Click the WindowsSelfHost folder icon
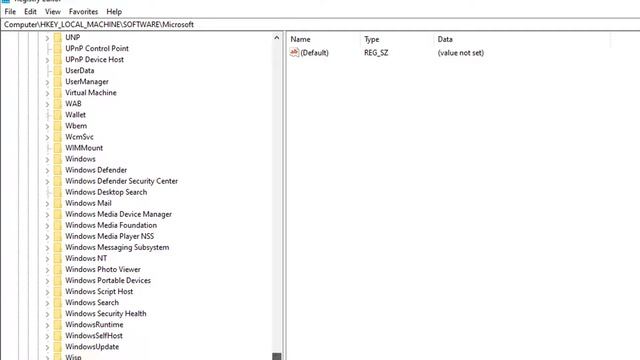The width and height of the screenshot is (640, 360). click(58, 336)
